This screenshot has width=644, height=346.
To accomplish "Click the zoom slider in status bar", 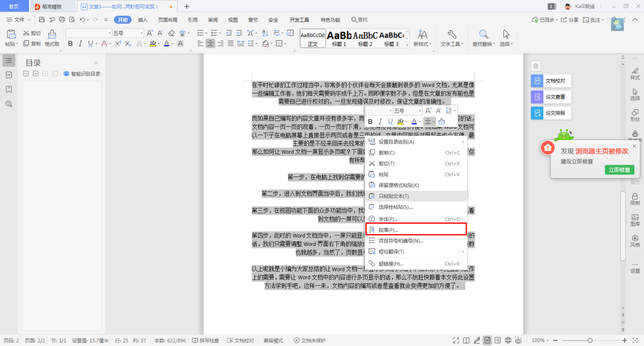I will coord(589,340).
